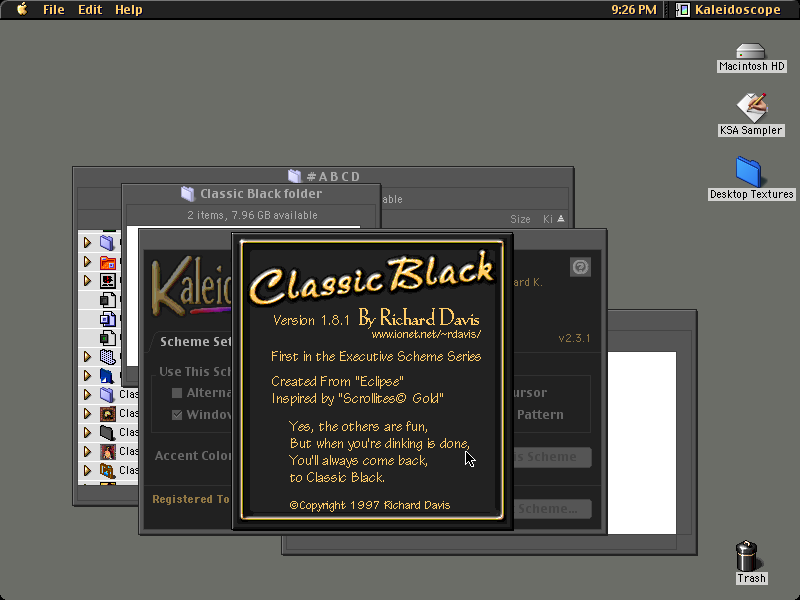The height and width of the screenshot is (600, 800).
Task: Click the "Pattern" option label in Kaleidoscope
Action: tap(540, 415)
